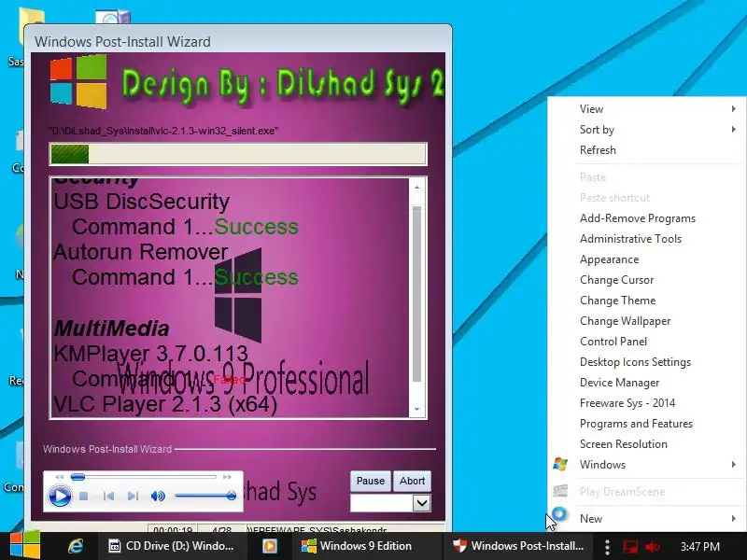Screen dimensions: 747x560
Task: Click the fast-forward arrows beside seek bar
Action: (227, 477)
